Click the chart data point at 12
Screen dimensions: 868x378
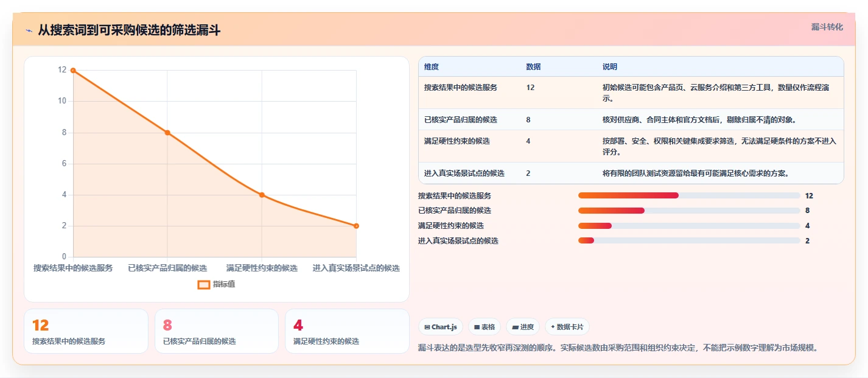(x=73, y=70)
